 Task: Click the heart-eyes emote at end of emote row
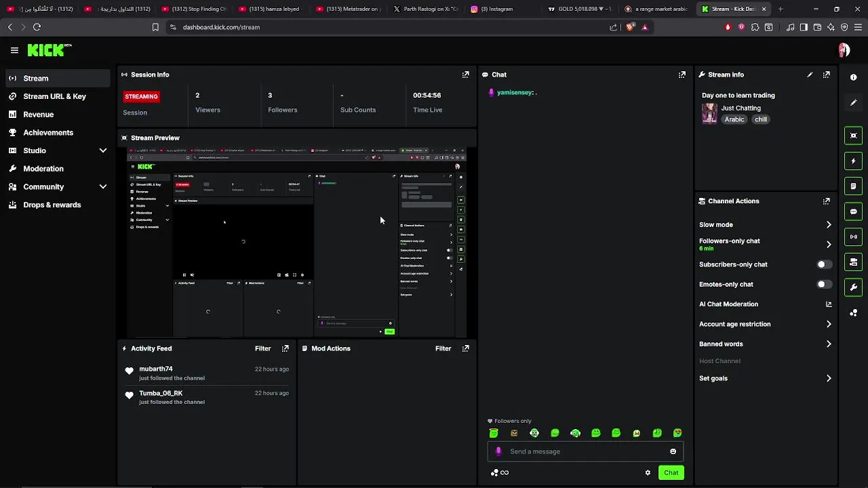(x=677, y=433)
